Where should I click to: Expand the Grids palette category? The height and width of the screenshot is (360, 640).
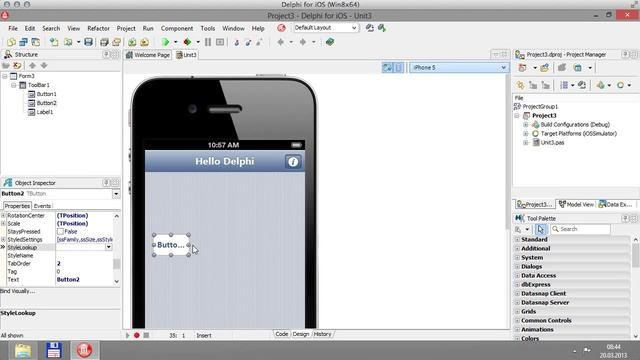517,311
